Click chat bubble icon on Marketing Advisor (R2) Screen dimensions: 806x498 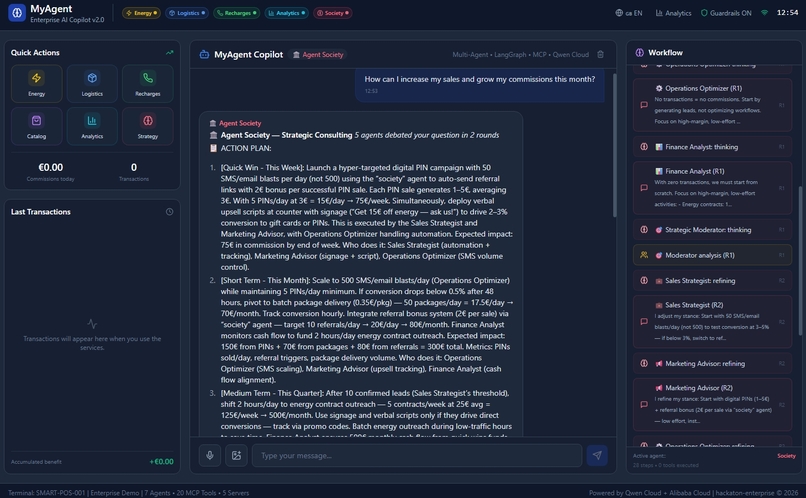click(x=644, y=404)
